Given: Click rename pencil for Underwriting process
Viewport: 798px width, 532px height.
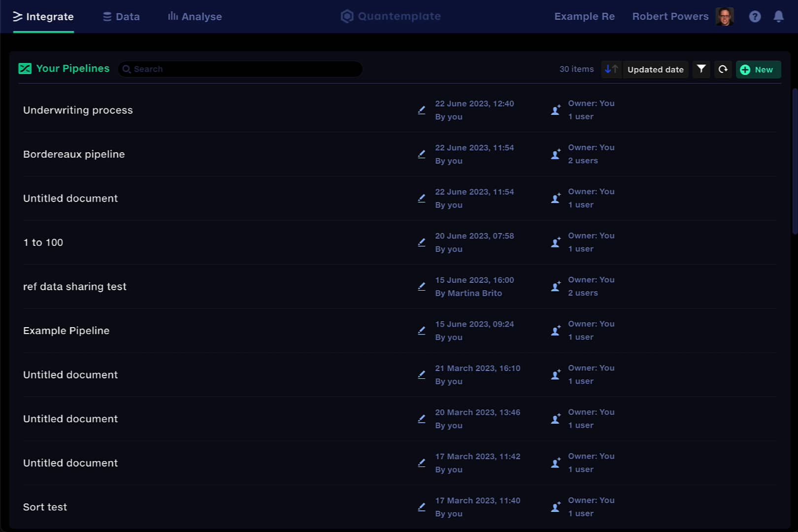Looking at the screenshot, I should (422, 110).
